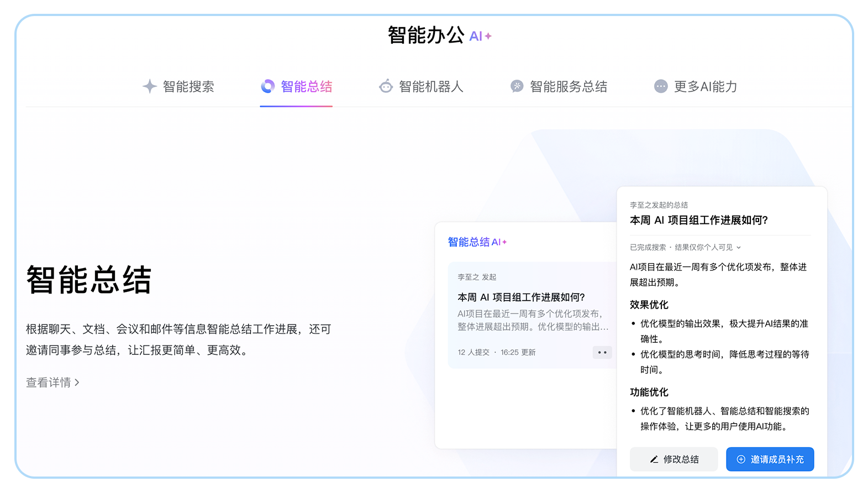868x492 pixels.
Task: Switch to the 智能搜索 tab
Action: [188, 87]
